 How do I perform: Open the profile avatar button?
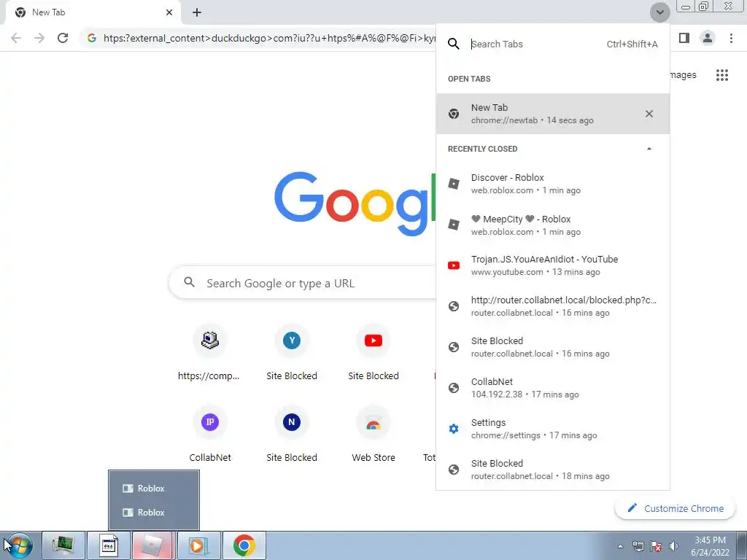(x=708, y=38)
